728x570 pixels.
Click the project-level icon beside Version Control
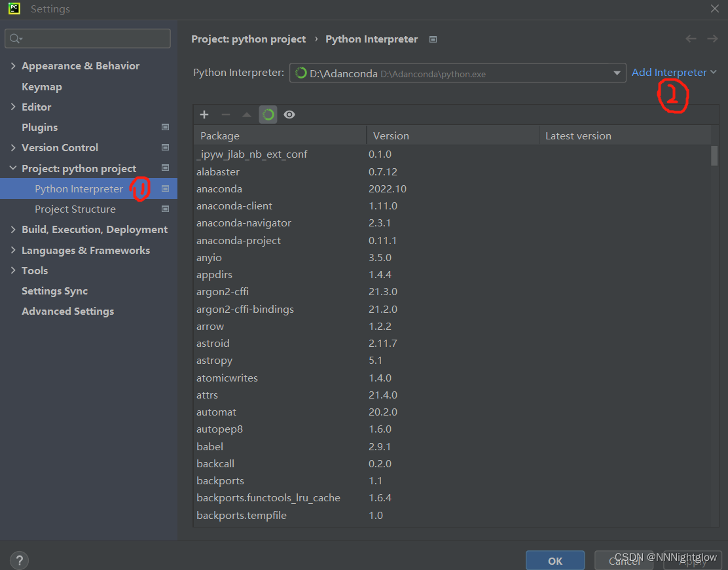(x=165, y=148)
